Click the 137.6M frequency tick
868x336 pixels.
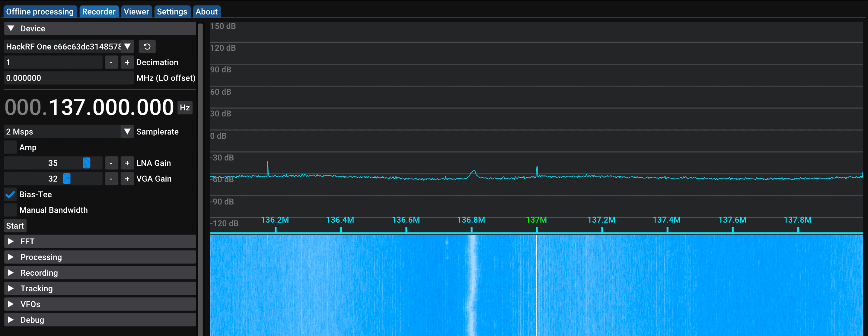click(732, 220)
